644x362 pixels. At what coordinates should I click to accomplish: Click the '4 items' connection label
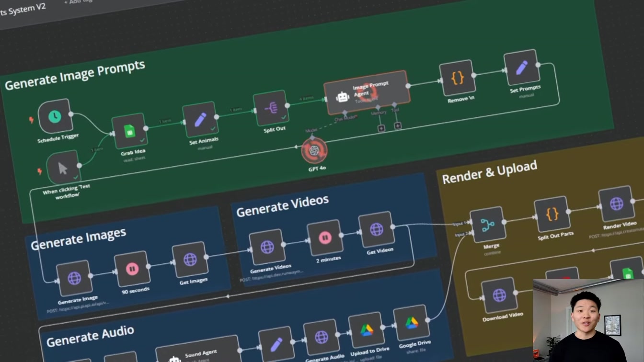(307, 99)
